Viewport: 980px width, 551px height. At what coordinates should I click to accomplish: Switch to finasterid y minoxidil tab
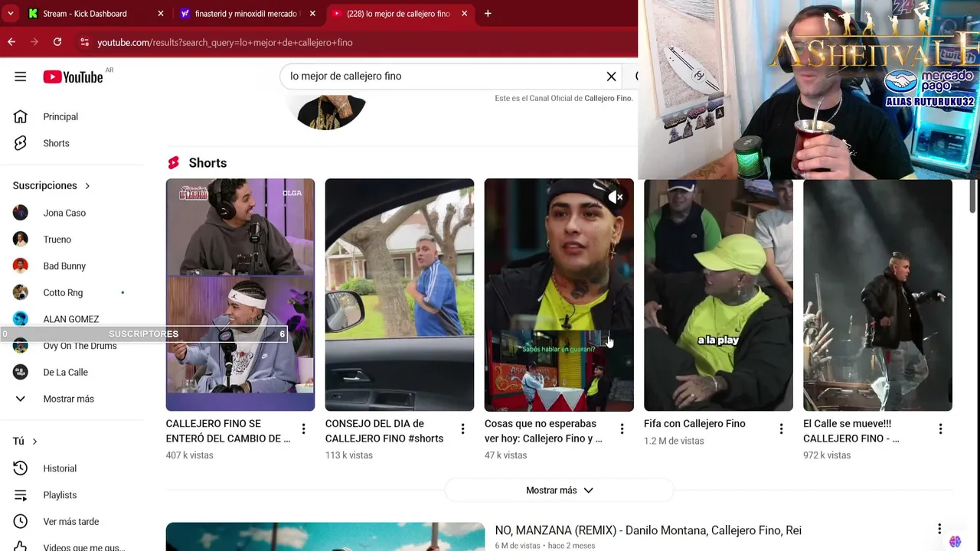pos(245,14)
